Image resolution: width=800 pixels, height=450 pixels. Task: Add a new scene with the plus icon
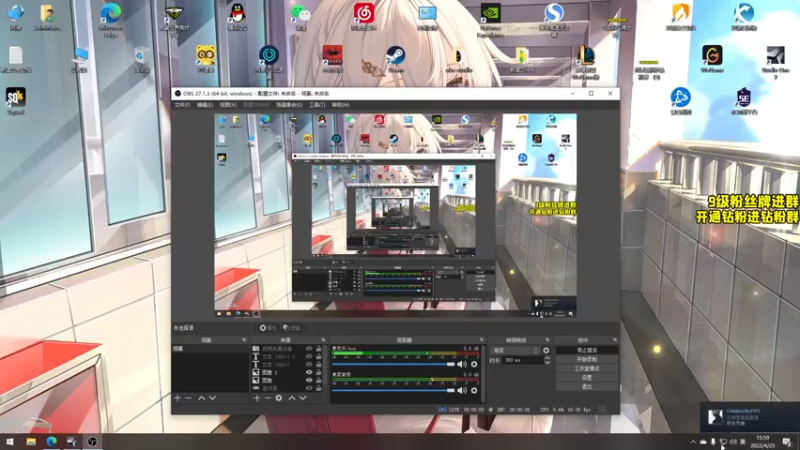coord(178,398)
